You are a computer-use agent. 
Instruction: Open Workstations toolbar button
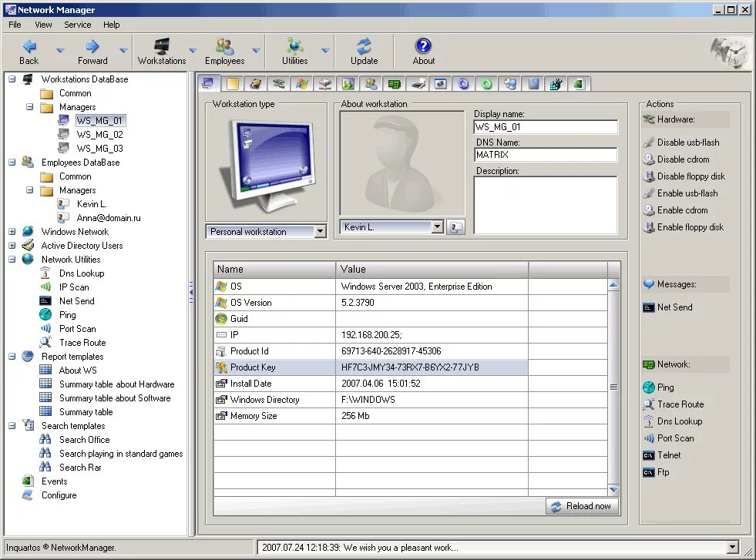point(162,52)
